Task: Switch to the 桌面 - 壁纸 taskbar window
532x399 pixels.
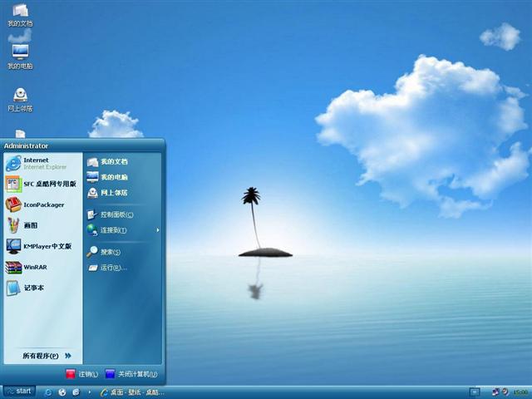Action: point(131,392)
